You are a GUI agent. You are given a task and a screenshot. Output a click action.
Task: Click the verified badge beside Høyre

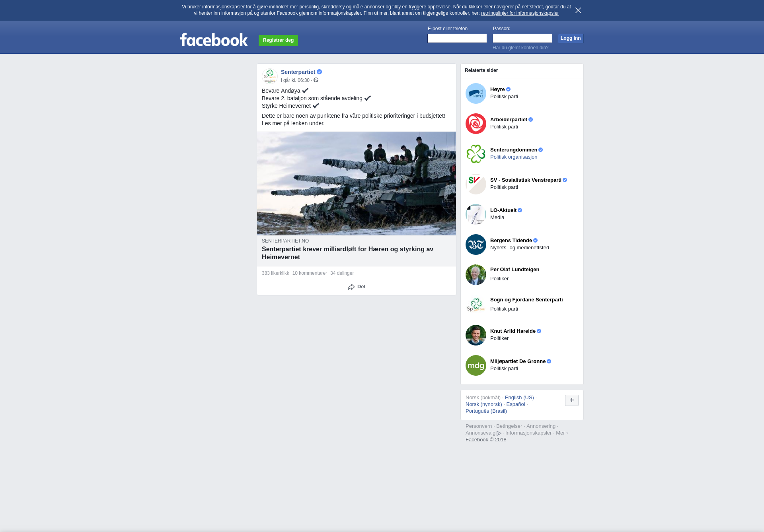coord(508,89)
